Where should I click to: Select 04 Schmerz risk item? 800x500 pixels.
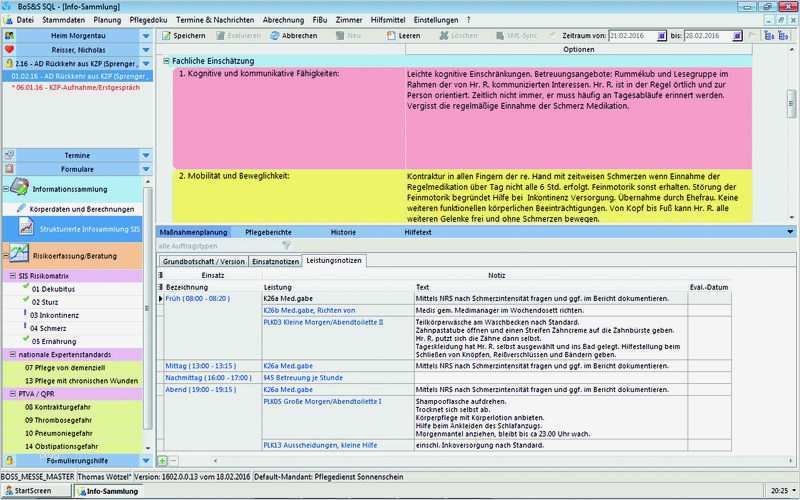tap(48, 328)
